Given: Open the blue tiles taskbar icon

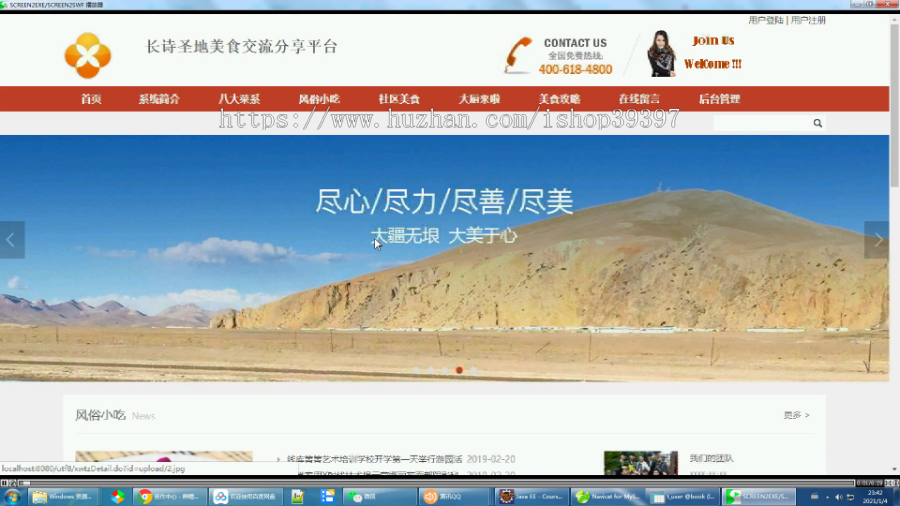Looking at the screenshot, I should coord(328,497).
